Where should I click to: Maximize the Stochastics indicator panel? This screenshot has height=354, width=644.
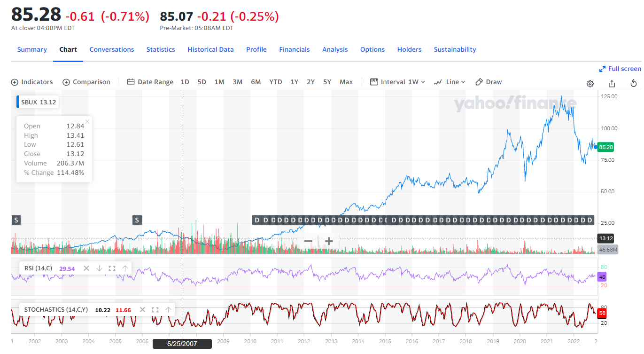[155, 310]
